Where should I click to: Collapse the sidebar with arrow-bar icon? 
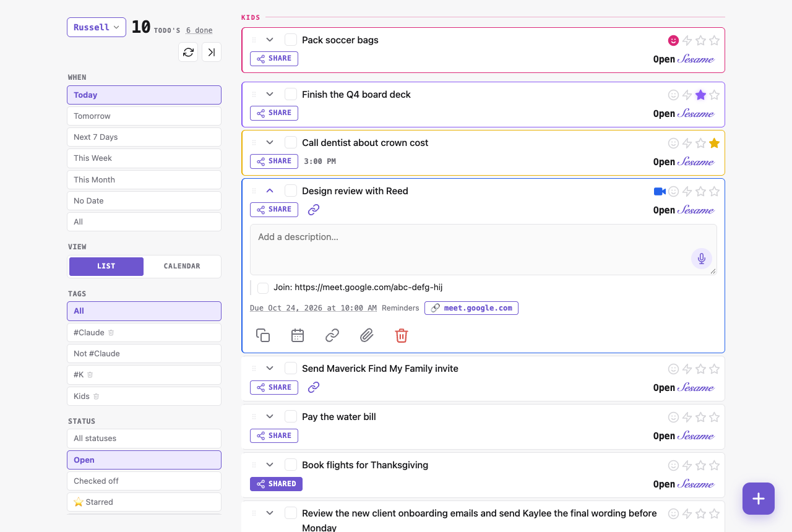point(212,52)
